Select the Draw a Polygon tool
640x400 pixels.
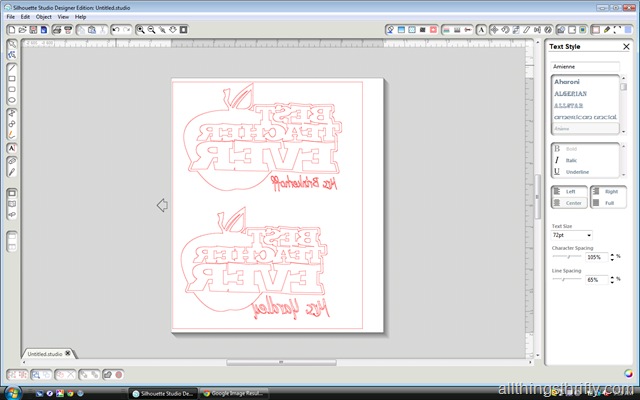(12, 113)
